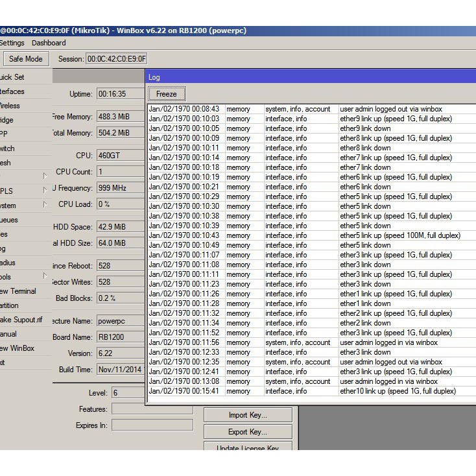The height and width of the screenshot is (476, 476).
Task: Click the Board Name field showing RB1200
Action: tap(119, 337)
